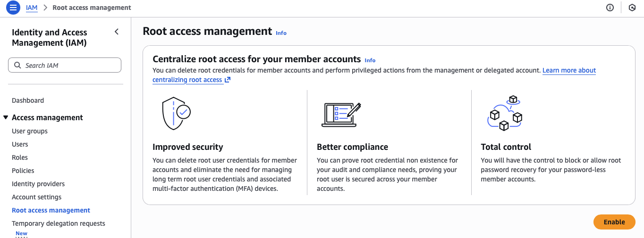644x238 pixels.
Task: Open the hamburger navigation menu icon
Action: click(13, 8)
